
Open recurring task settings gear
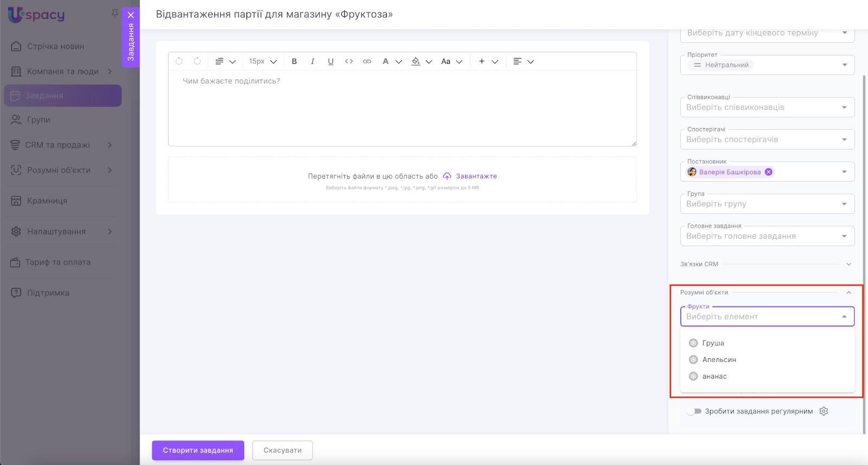tap(824, 411)
